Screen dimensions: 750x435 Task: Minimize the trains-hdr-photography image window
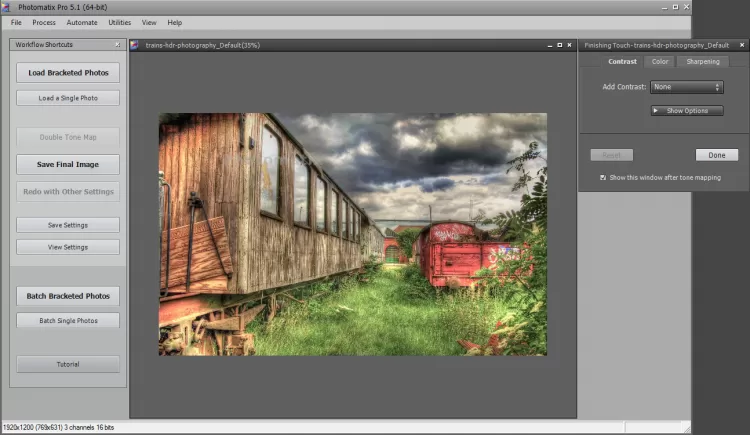[x=550, y=45]
